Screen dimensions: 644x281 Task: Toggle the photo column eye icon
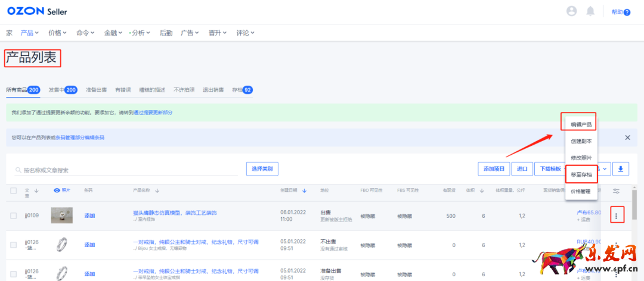pyautogui.click(x=57, y=191)
